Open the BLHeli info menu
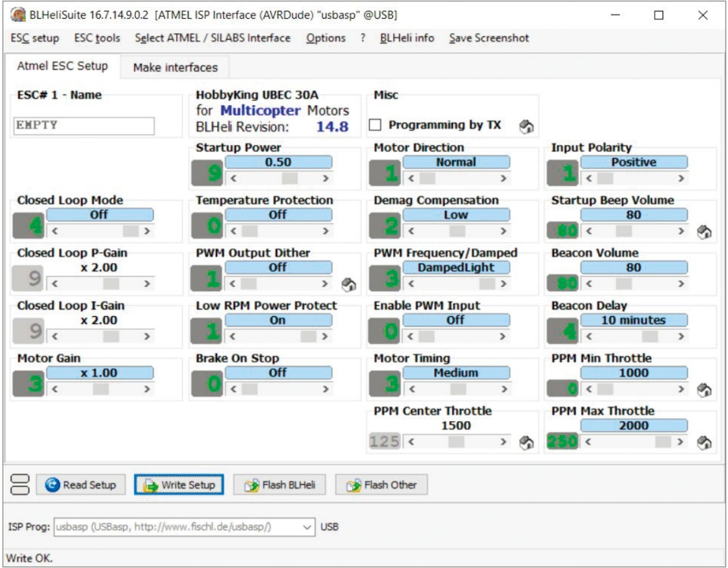This screenshot has height=568, width=728. 406,38
